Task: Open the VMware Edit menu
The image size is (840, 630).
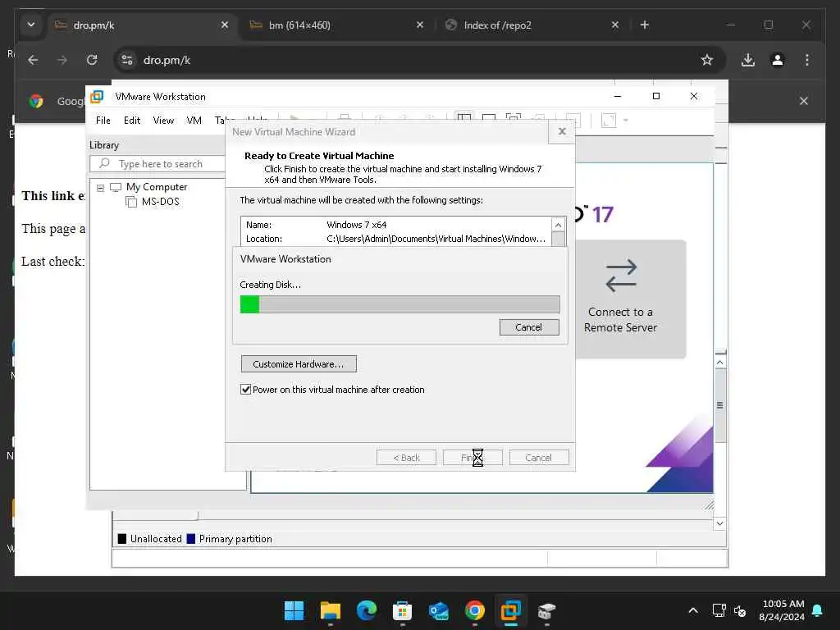Action: (132, 121)
